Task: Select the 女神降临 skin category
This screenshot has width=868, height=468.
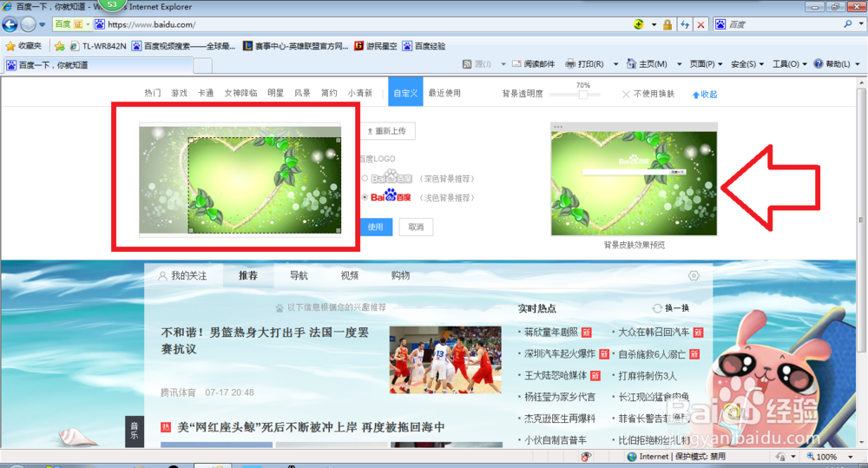Action: [240, 93]
